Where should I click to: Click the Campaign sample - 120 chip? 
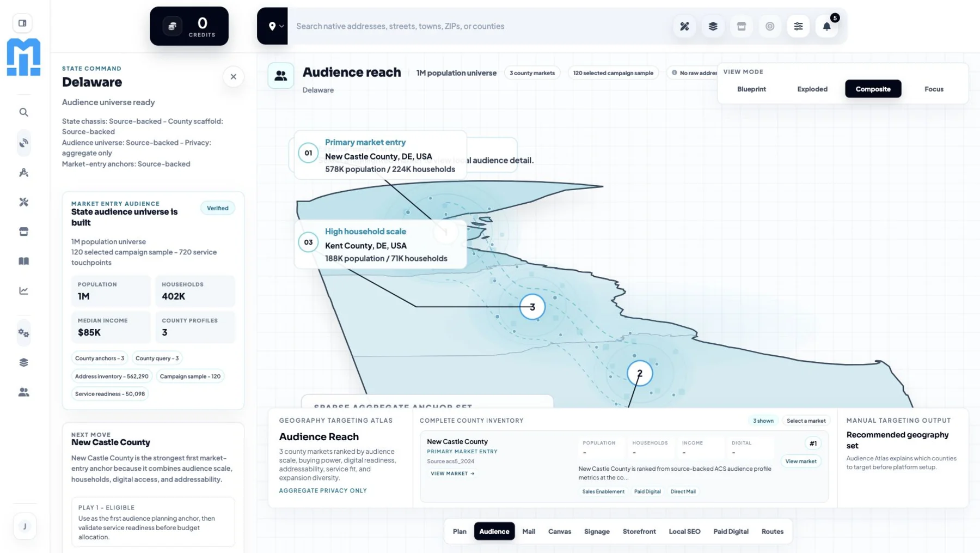click(x=190, y=376)
